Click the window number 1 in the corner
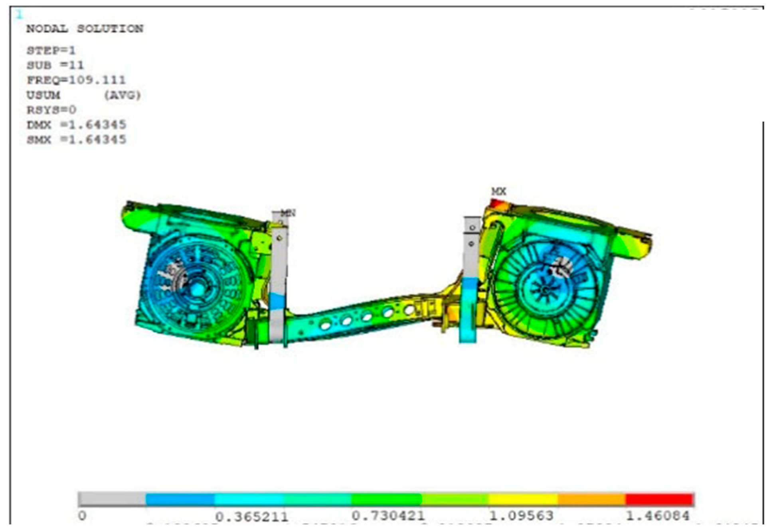773x532 pixels. (19, 15)
